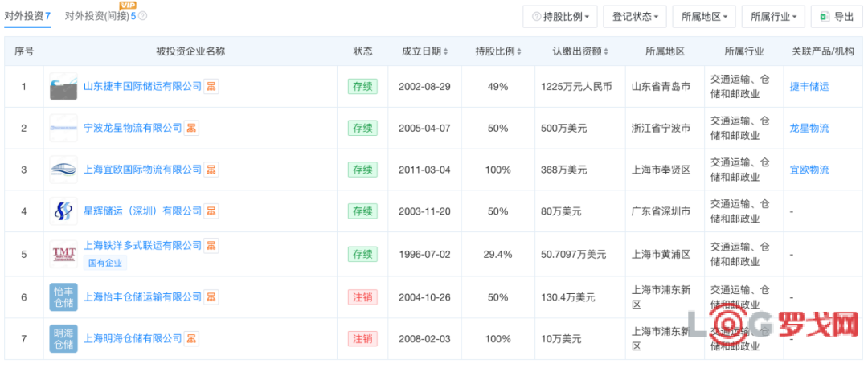The image size is (868, 368).
Task: Switch to the 对外投资(间接) 5 tab
Action: pyautogui.click(x=100, y=16)
